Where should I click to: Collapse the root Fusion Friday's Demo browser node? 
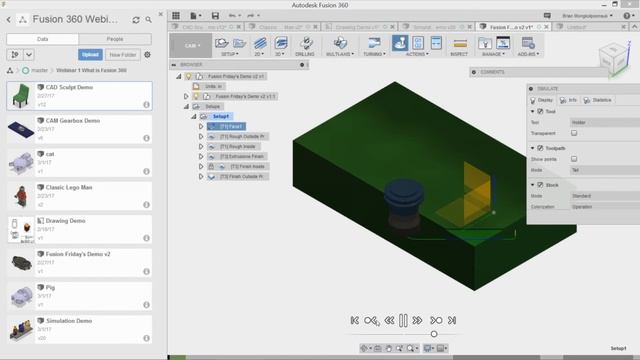pyautogui.click(x=179, y=76)
